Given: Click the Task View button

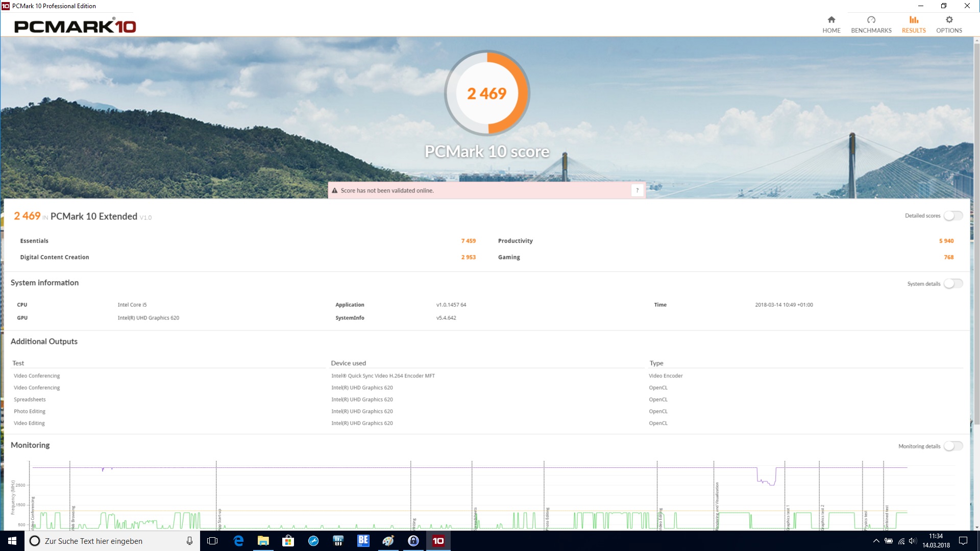Looking at the screenshot, I should (212, 541).
